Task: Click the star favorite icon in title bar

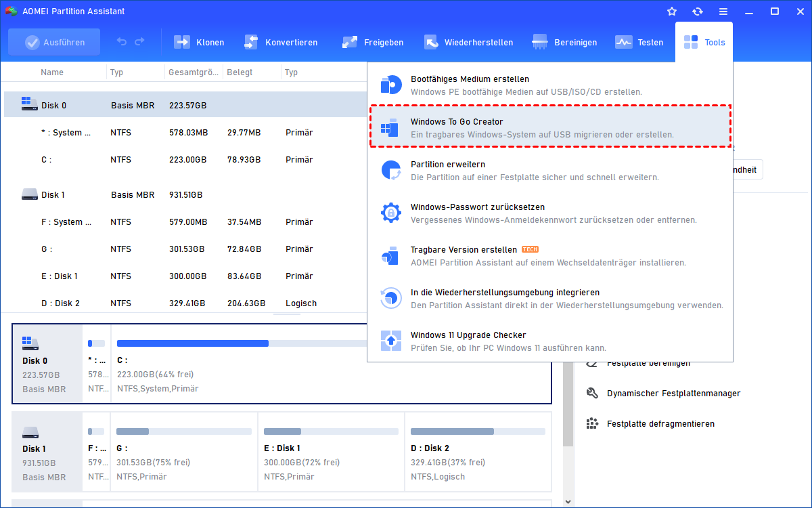Action: coord(672,12)
